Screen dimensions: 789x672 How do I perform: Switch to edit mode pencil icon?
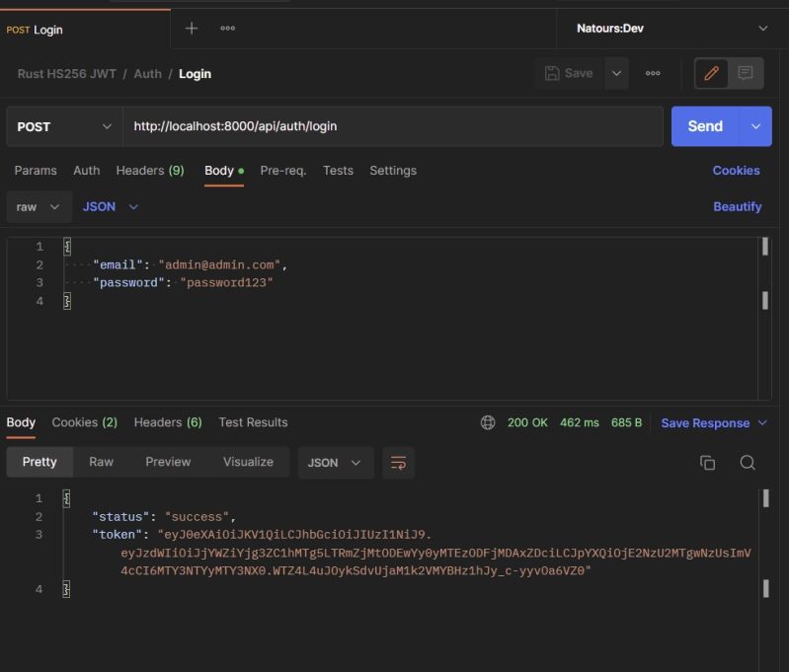click(711, 73)
